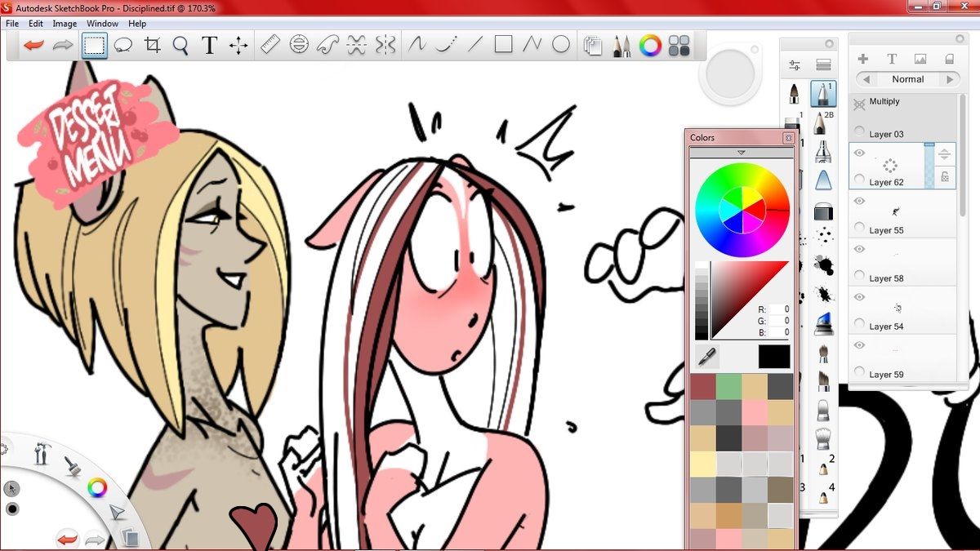Toggle visibility of Layer 58
The width and height of the screenshot is (980, 551).
(x=859, y=249)
